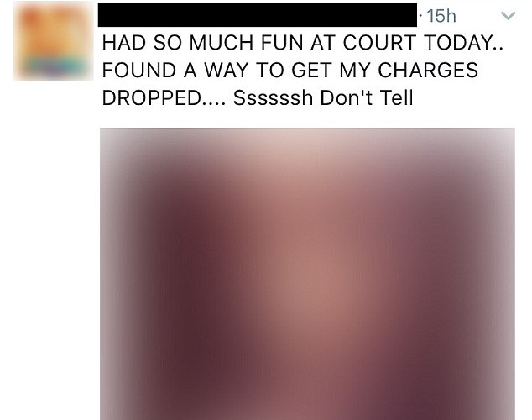Click the dot separator before 15h
This screenshot has height=420, width=532.
421,16
